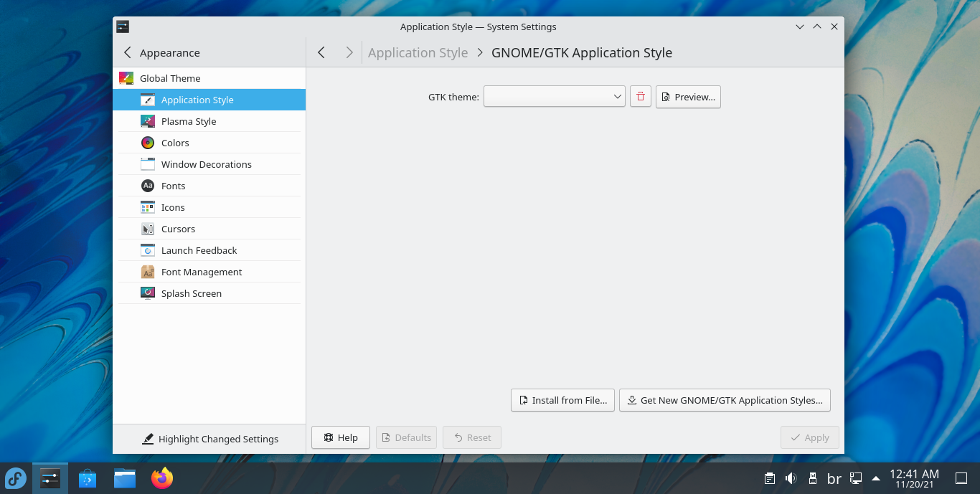980x494 pixels.
Task: Click the Help button
Action: click(x=341, y=437)
